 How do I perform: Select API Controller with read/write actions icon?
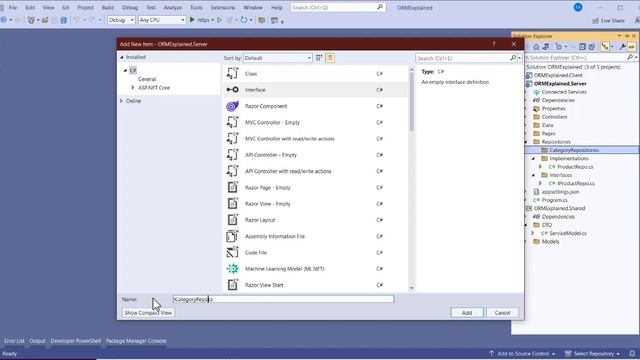[x=232, y=171]
